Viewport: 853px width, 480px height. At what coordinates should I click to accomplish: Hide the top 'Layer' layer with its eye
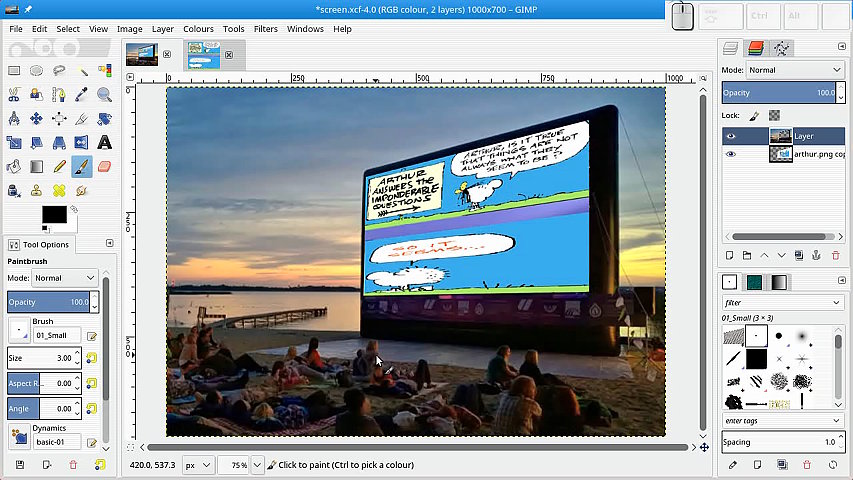pos(731,136)
